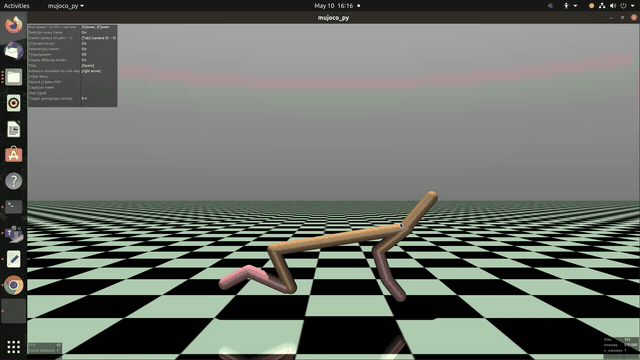Image resolution: width=640 pixels, height=360 pixels.
Task: Launch Thunderbird mail from the dock
Action: click(13, 51)
